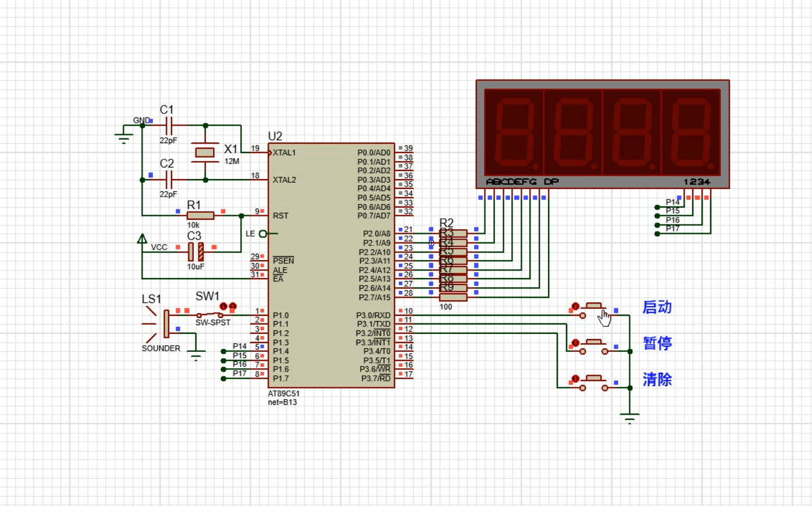Click the 10k value under R1
Image resolution: width=812 pixels, height=506 pixels.
[x=193, y=225]
